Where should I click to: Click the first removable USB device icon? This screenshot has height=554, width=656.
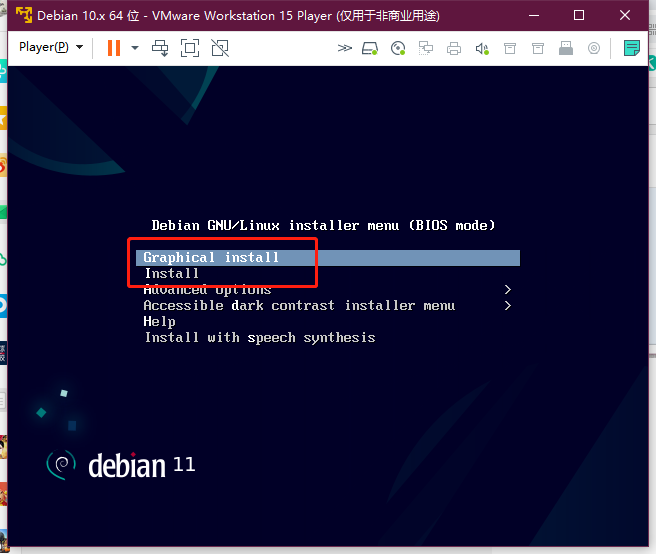(510, 49)
